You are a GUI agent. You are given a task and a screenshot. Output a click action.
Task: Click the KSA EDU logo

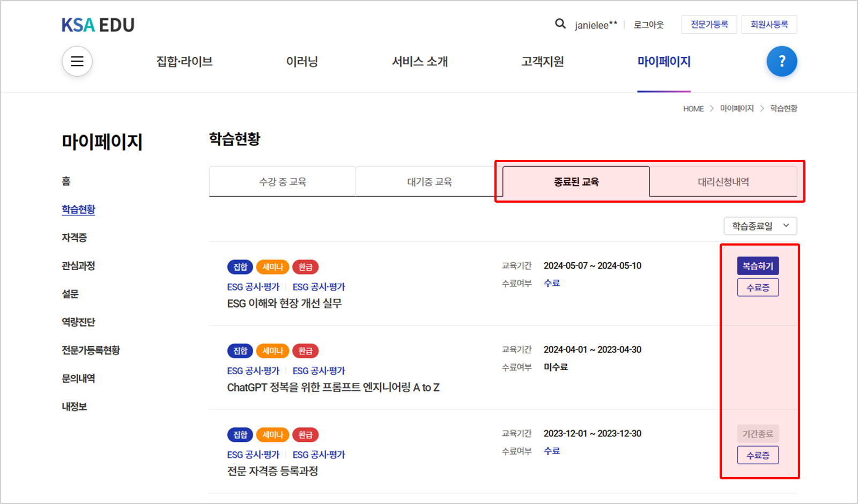pyautogui.click(x=98, y=25)
